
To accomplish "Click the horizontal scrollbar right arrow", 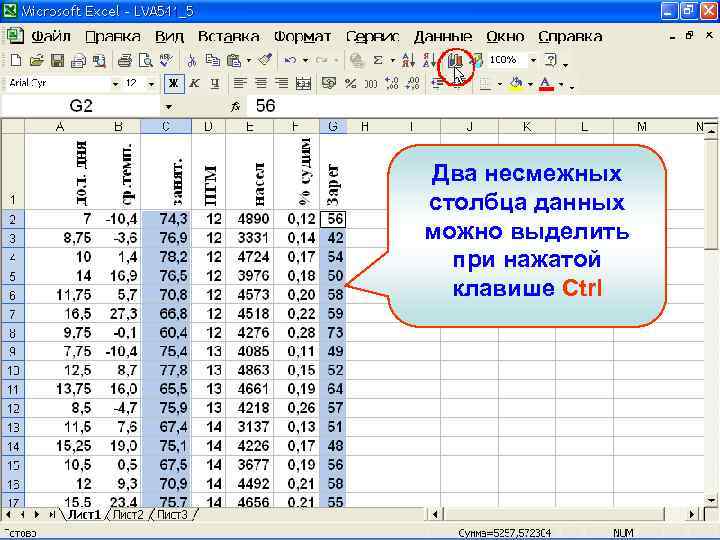I will tap(692, 514).
